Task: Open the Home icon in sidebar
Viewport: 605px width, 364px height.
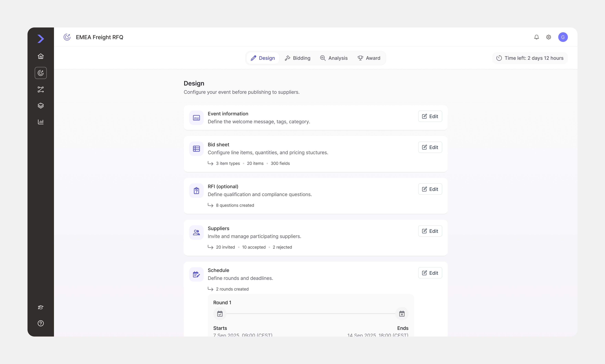Action: point(41,56)
